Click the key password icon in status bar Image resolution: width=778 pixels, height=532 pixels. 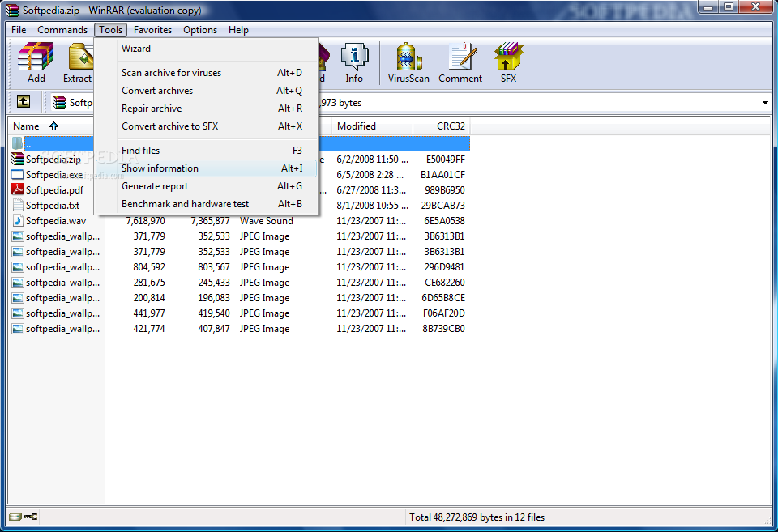tap(31, 517)
